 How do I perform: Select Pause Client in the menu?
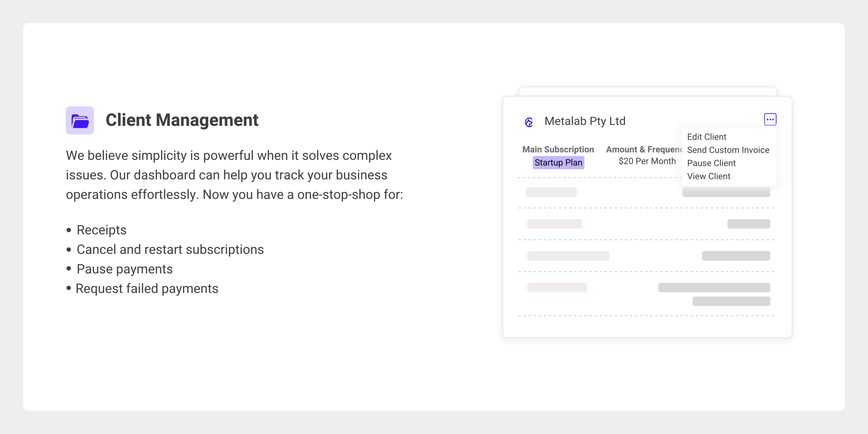click(x=711, y=163)
